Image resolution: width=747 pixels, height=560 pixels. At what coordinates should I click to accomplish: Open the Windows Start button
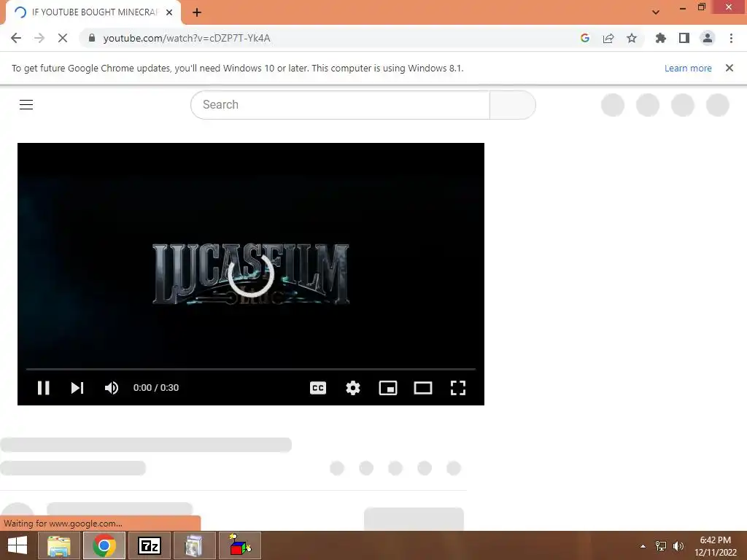[x=18, y=545]
